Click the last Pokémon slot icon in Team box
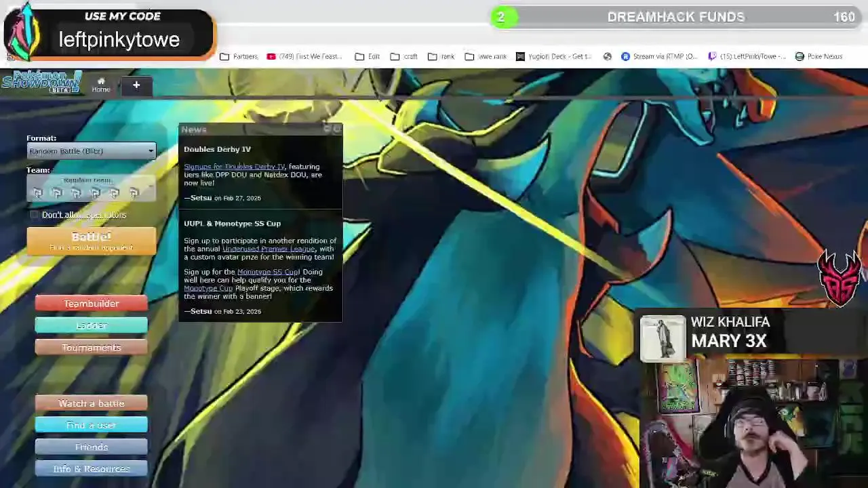 click(x=134, y=193)
